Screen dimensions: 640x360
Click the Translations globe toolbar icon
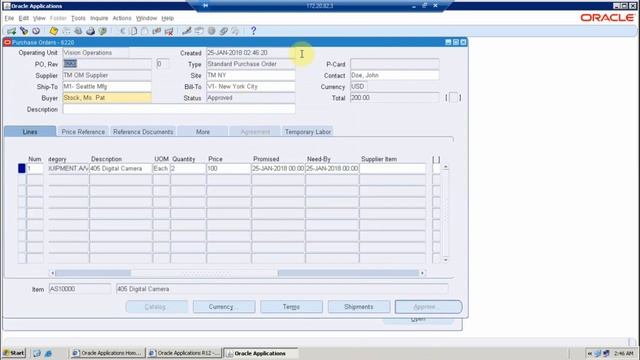pos(211,31)
